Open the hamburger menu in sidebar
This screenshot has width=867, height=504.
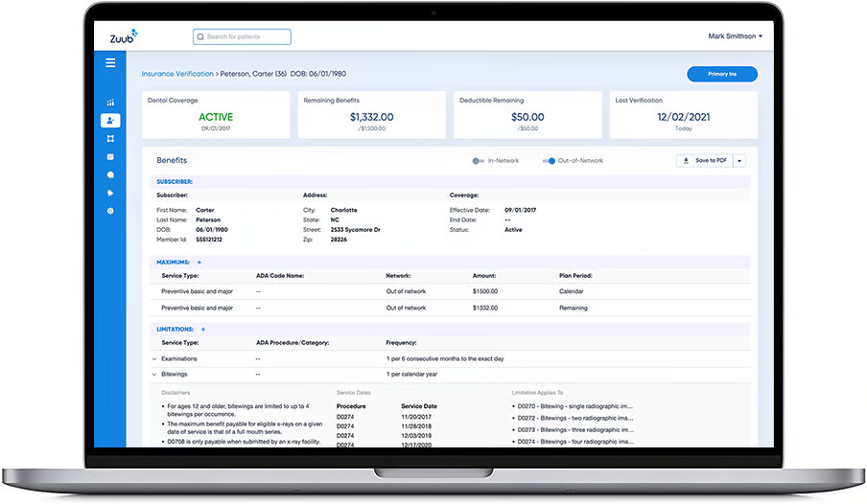[110, 63]
